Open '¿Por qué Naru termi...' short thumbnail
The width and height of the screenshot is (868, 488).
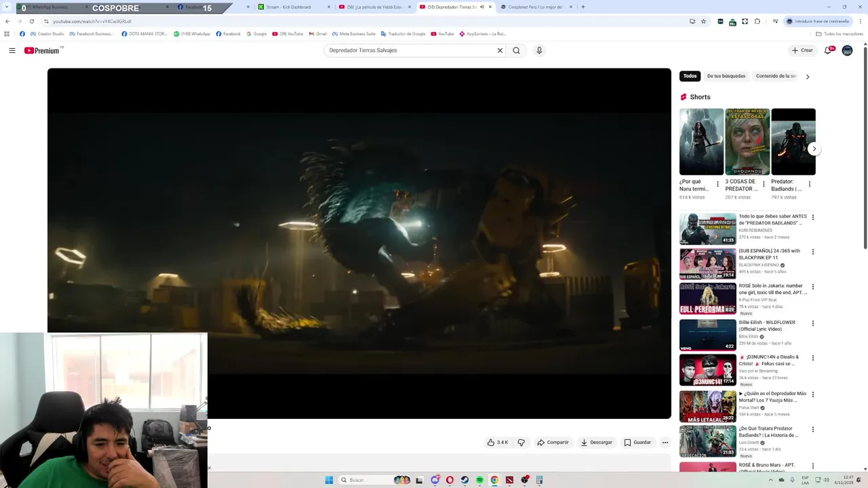pos(701,142)
